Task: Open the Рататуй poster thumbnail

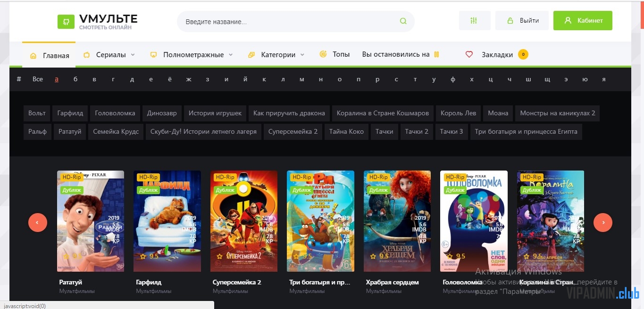Action: (91, 221)
